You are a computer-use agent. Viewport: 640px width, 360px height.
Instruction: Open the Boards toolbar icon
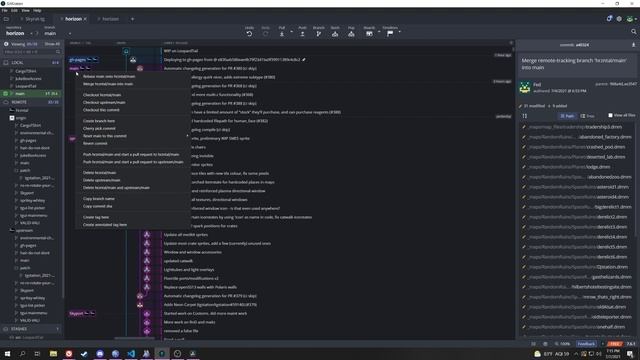(x=369, y=34)
